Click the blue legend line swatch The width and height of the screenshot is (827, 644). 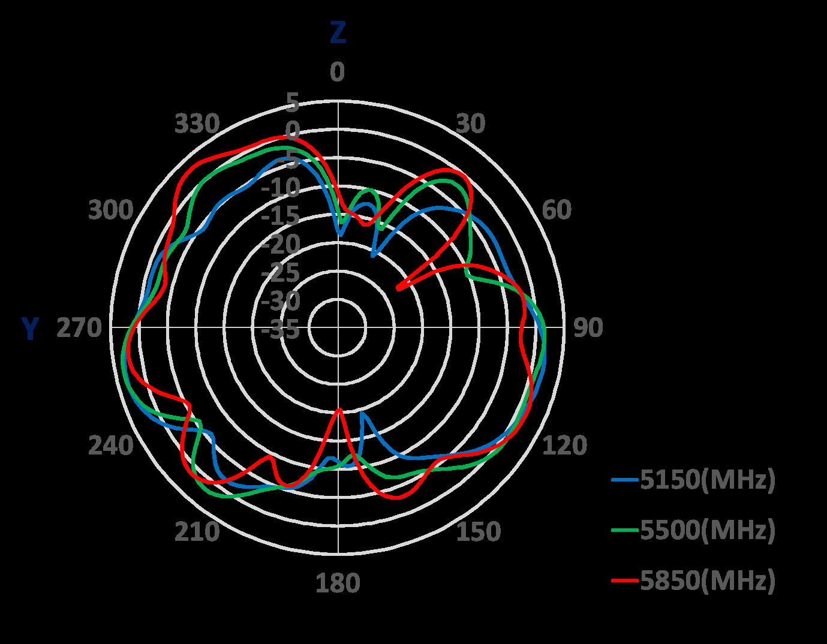point(625,480)
